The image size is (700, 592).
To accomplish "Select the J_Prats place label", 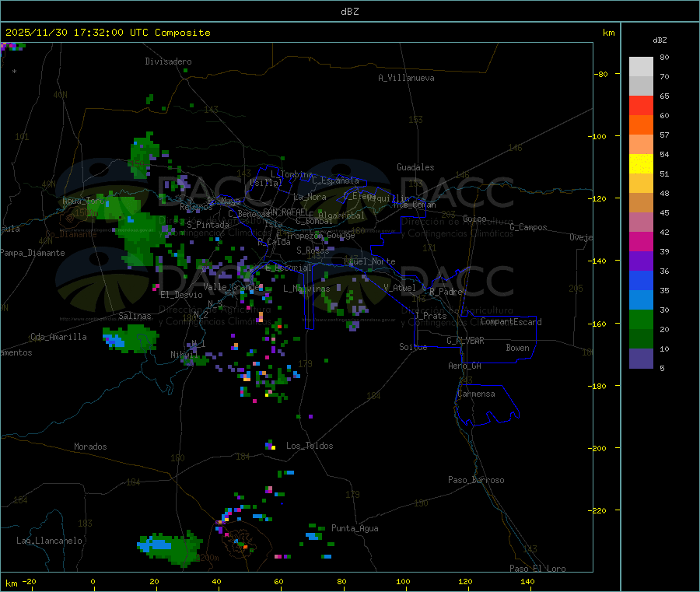I will (430, 315).
